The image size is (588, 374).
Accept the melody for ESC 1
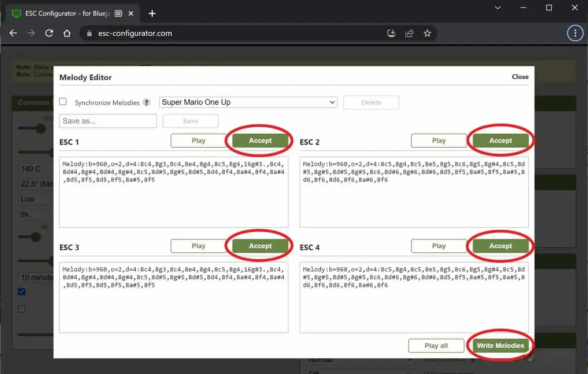pos(260,140)
